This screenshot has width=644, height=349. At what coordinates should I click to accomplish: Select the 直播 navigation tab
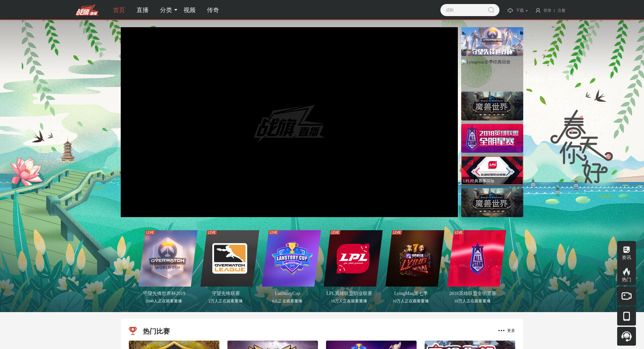(142, 10)
